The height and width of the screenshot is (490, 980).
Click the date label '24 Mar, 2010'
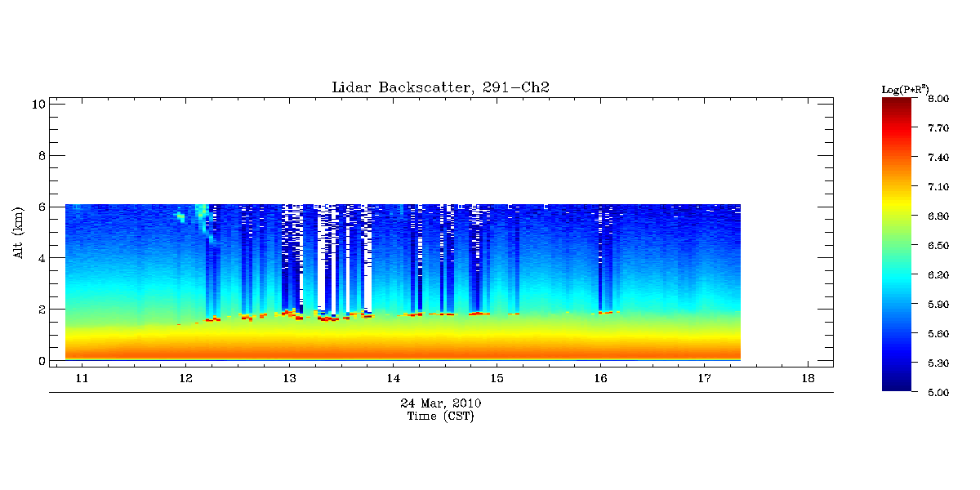[440, 403]
